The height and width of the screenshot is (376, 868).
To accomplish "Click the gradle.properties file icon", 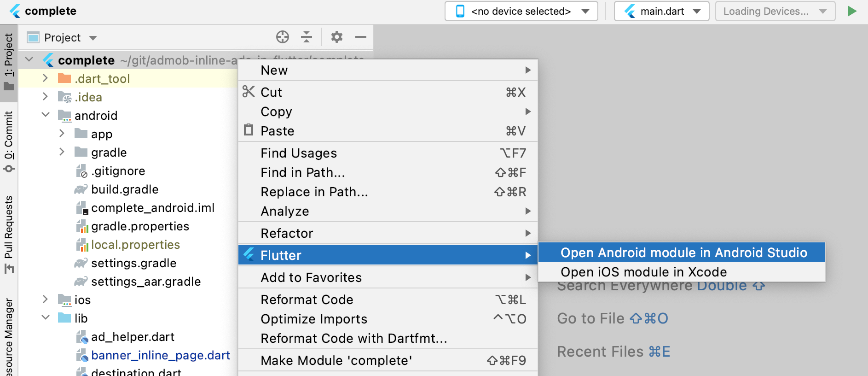I will coord(81,226).
